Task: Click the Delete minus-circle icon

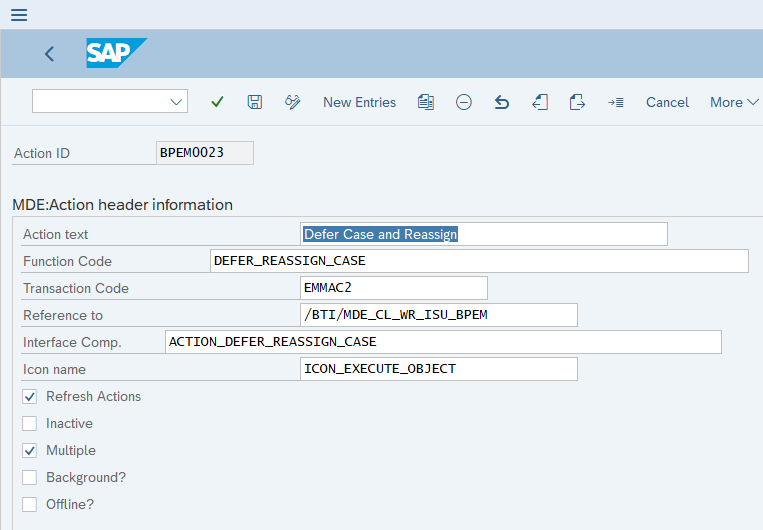Action: [x=464, y=102]
